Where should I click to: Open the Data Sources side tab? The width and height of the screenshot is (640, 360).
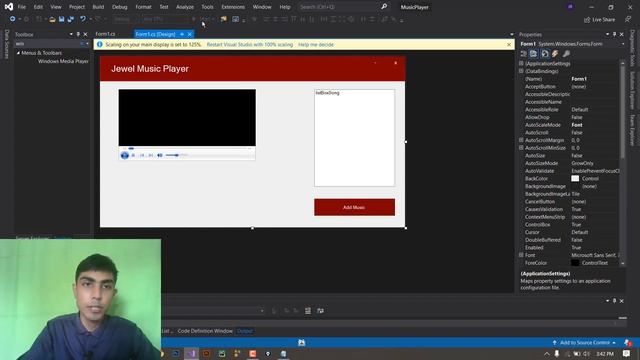tap(7, 44)
